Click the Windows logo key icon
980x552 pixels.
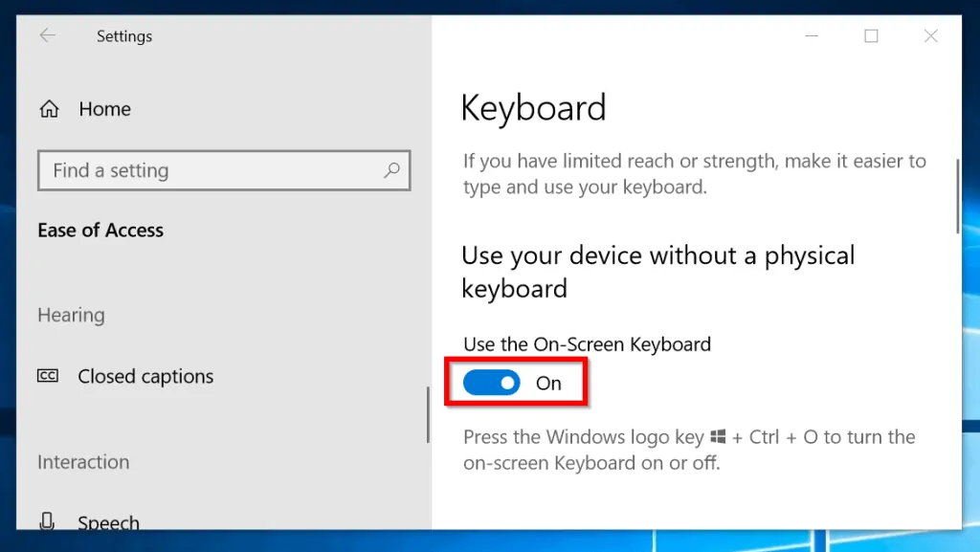(718, 436)
